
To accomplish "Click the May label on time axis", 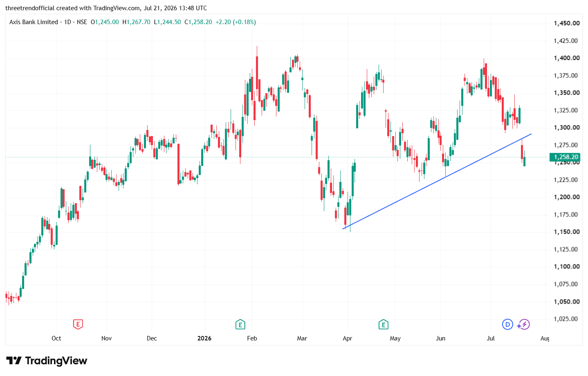I will 395,338.
